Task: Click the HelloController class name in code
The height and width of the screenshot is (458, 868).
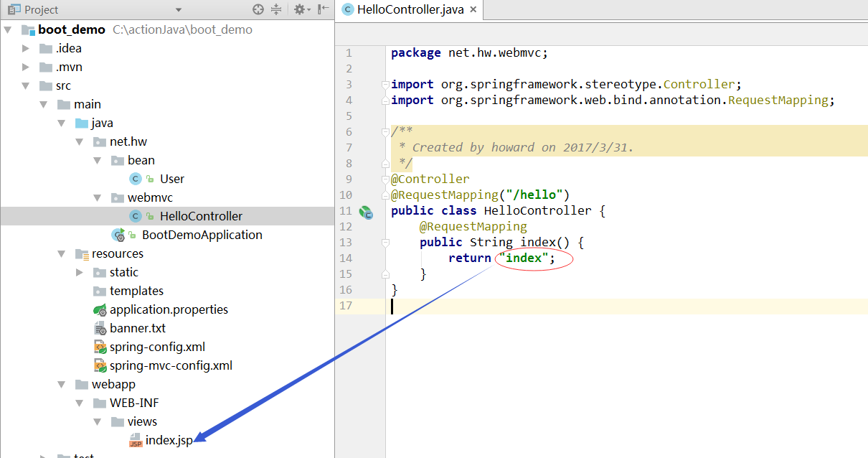Action: click(538, 210)
